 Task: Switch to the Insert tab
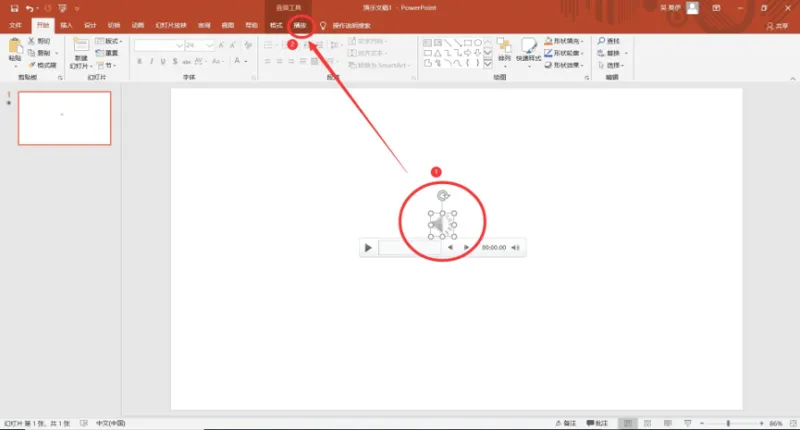click(66, 25)
